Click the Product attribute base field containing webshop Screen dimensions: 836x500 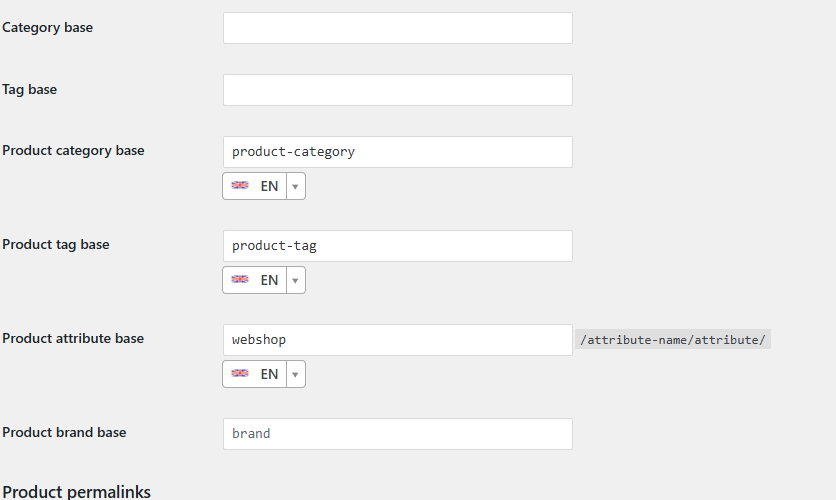click(398, 340)
